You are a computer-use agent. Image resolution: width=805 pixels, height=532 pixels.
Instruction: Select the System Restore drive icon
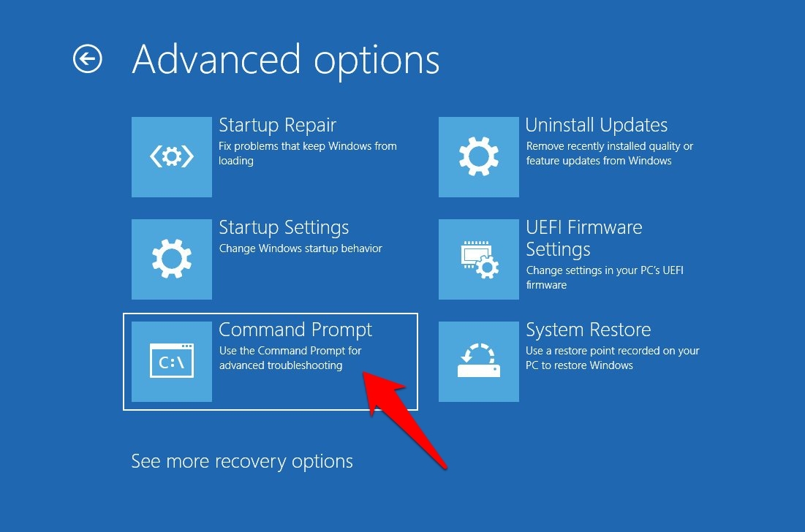point(478,362)
